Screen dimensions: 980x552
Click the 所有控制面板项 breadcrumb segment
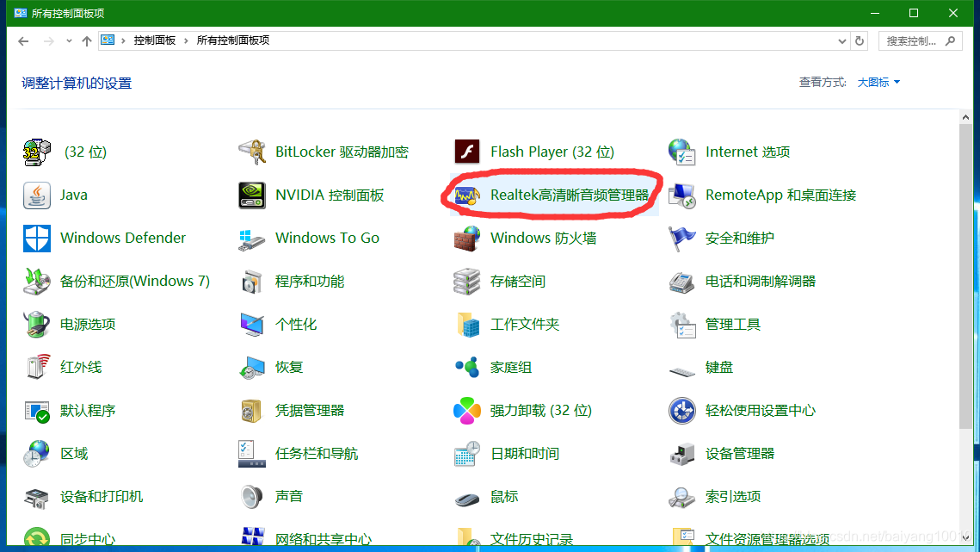pyautogui.click(x=233, y=40)
